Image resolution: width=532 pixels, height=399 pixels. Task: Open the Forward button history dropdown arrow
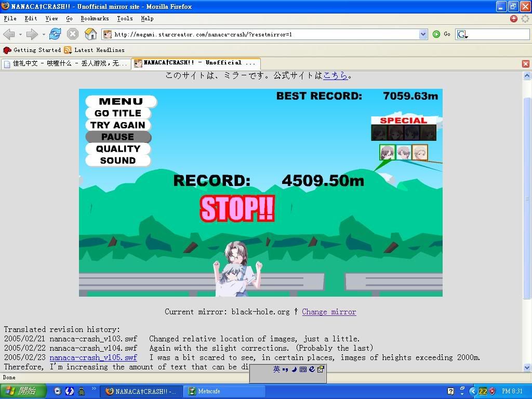point(44,34)
